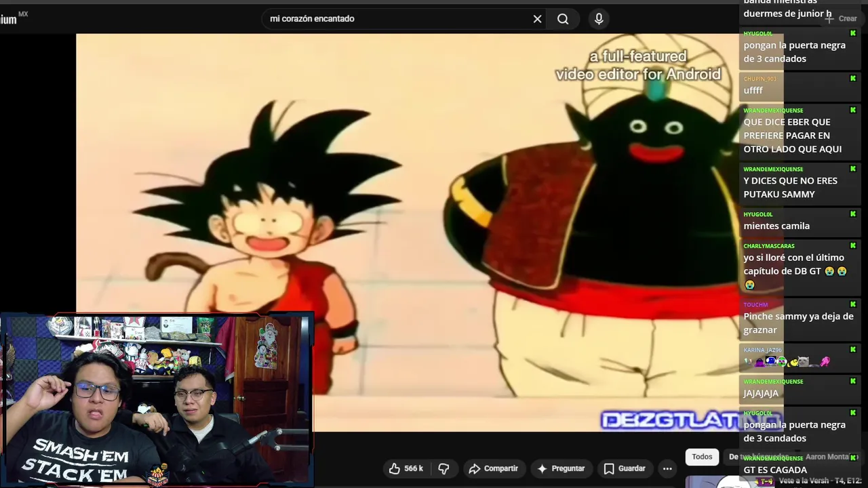
Task: Click chat message "mientes camila"
Action: click(776, 226)
